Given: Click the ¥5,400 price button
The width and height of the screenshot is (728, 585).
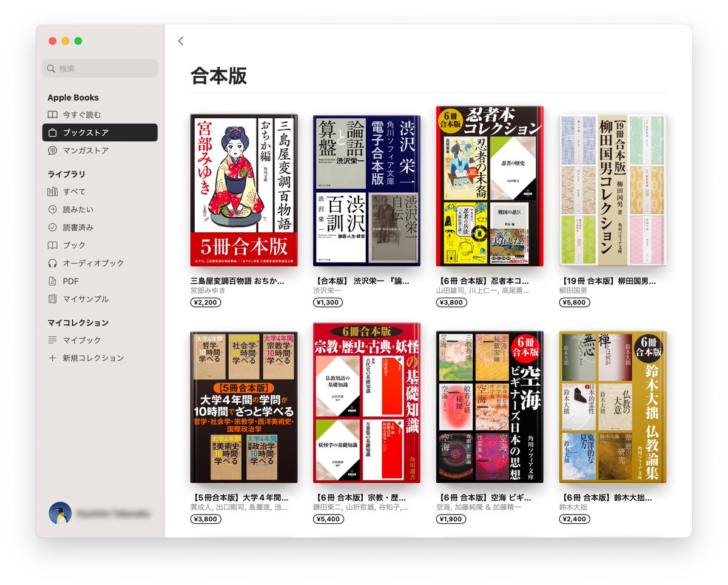Looking at the screenshot, I should (x=328, y=519).
